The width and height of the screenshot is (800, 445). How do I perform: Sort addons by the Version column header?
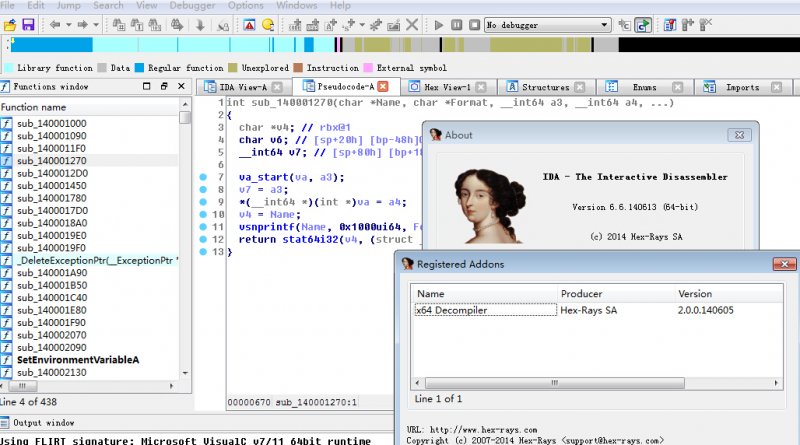pos(729,294)
